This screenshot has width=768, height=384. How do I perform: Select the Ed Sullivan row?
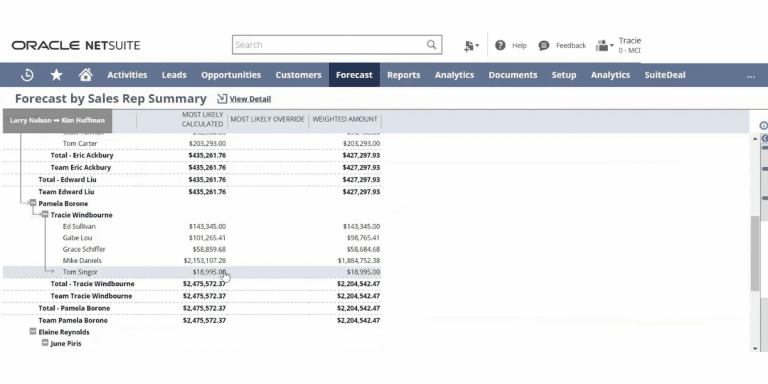192,226
